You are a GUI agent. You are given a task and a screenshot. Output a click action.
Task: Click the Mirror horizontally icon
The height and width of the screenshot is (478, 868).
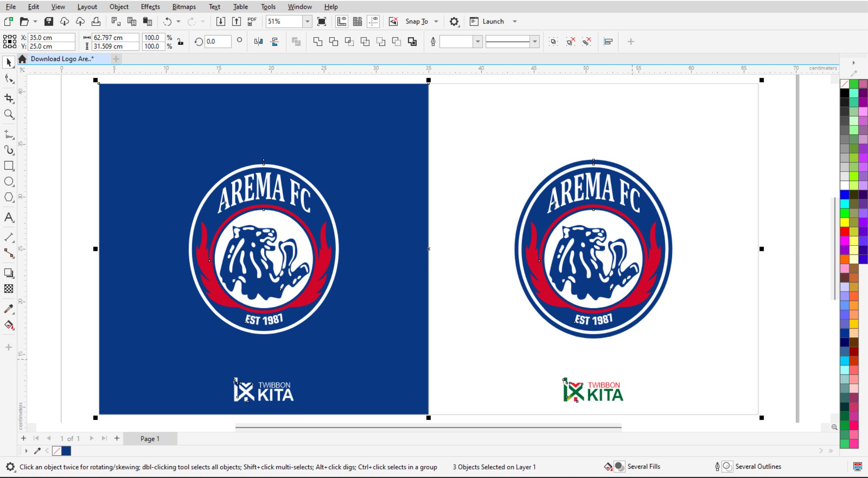(x=258, y=42)
